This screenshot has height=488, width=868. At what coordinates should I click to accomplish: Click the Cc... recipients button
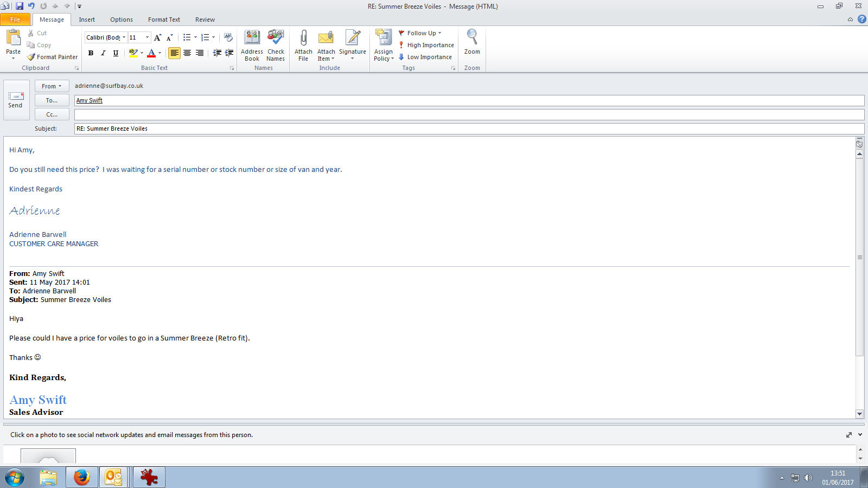point(52,114)
